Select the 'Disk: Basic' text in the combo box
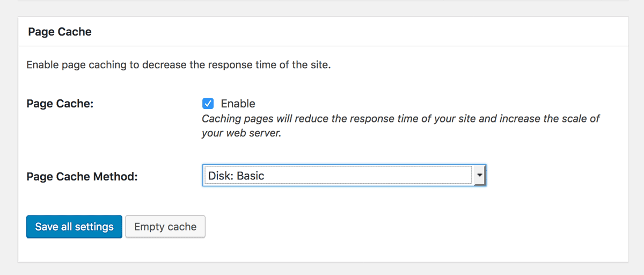 pyautogui.click(x=236, y=176)
